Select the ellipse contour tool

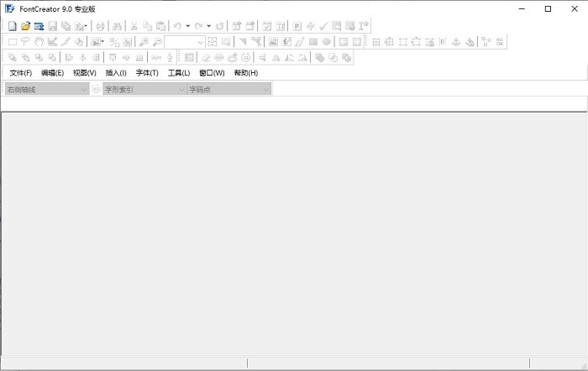click(327, 42)
